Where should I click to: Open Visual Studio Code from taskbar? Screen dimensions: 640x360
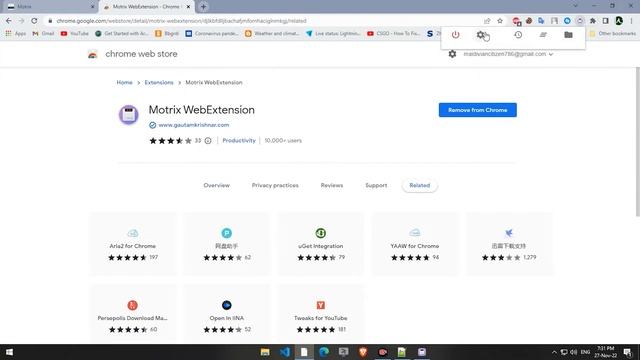284,352
